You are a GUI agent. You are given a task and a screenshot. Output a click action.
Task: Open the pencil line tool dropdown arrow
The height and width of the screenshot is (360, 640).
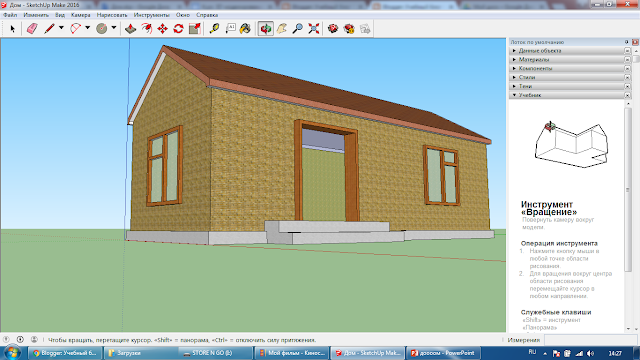pyautogui.click(x=61, y=28)
